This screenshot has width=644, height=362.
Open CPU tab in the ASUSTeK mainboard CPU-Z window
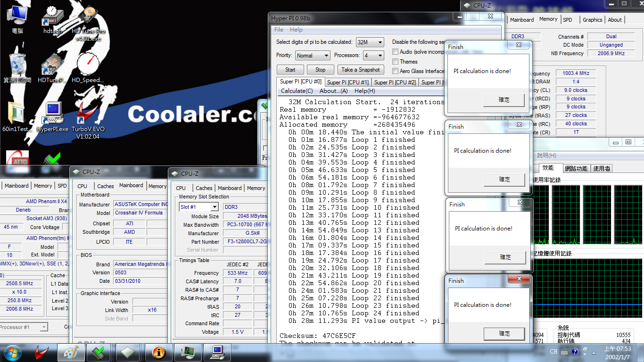coord(83,186)
